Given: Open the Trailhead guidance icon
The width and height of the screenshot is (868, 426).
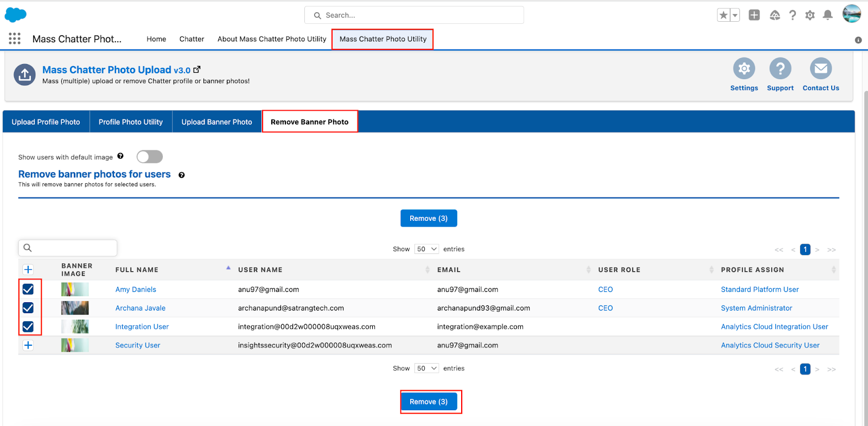Looking at the screenshot, I should (x=775, y=15).
